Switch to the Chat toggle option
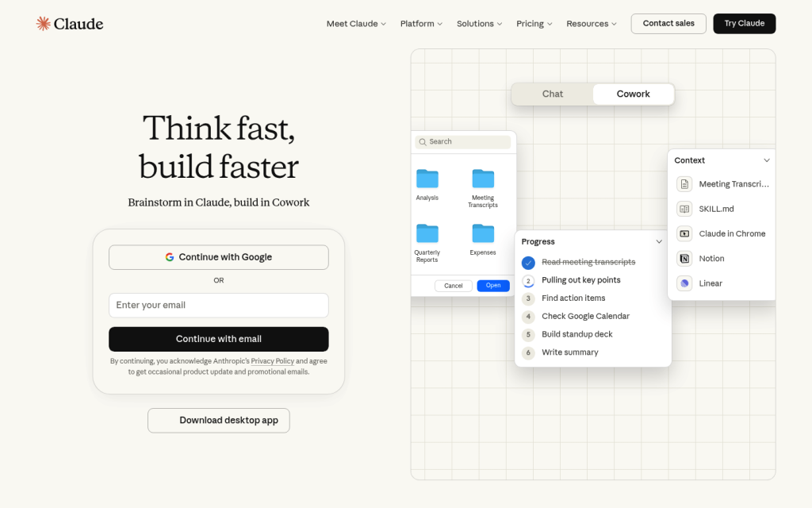Viewport: 812px width, 508px height. tap(553, 94)
